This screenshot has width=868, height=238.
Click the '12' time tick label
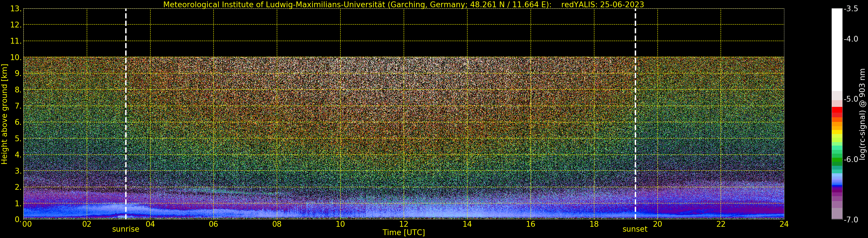pos(404,224)
